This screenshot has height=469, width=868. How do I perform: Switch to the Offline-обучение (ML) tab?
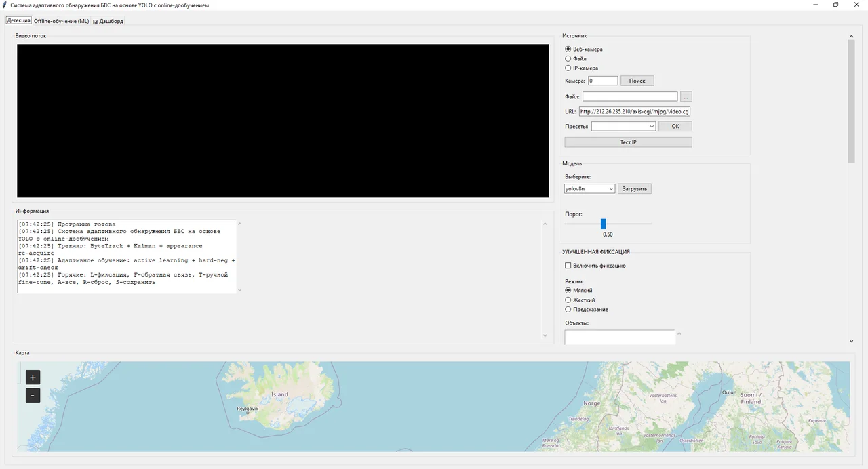[61, 21]
